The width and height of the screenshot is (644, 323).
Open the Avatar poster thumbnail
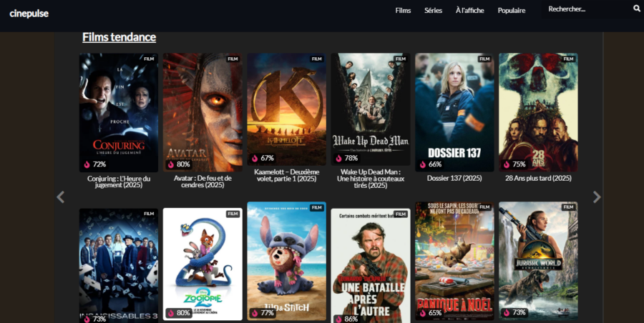click(x=203, y=112)
